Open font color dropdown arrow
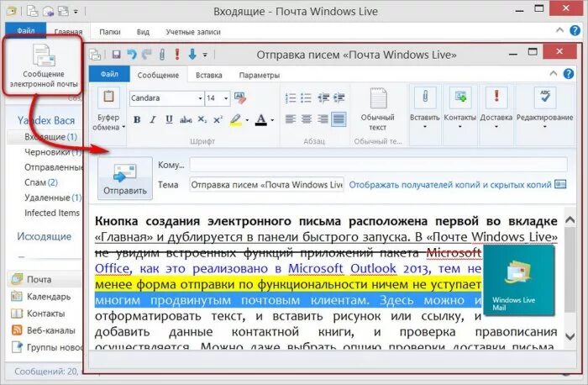This screenshot has height=385, width=588. point(272,120)
